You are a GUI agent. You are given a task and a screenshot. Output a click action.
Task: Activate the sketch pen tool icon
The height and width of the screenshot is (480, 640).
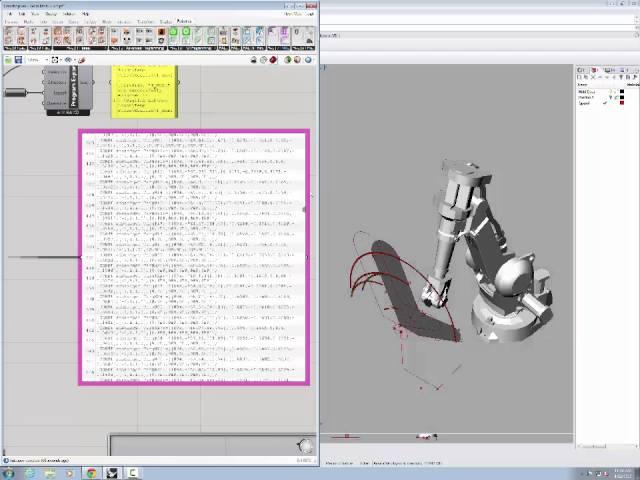81,60
